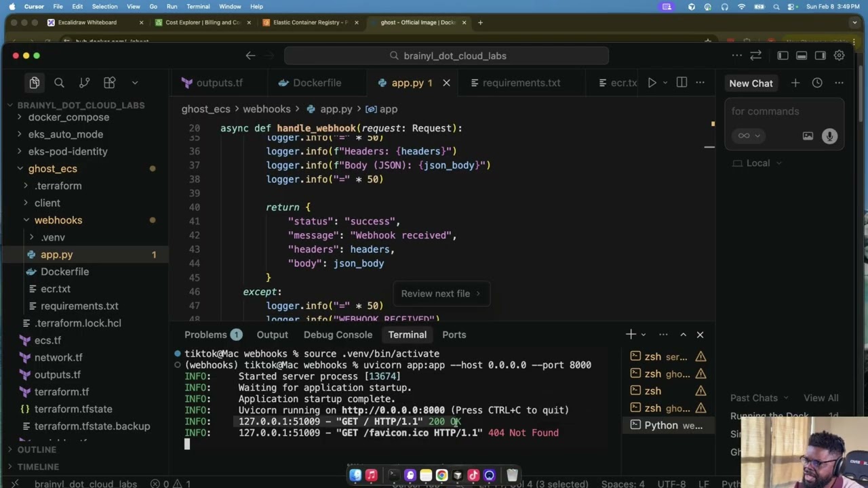The width and height of the screenshot is (868, 488).
Task: Open the Ports panel tab
Action: 454,335
